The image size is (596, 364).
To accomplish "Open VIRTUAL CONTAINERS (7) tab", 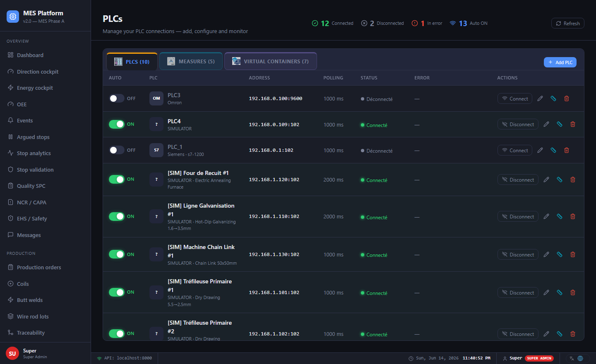I will click(271, 61).
